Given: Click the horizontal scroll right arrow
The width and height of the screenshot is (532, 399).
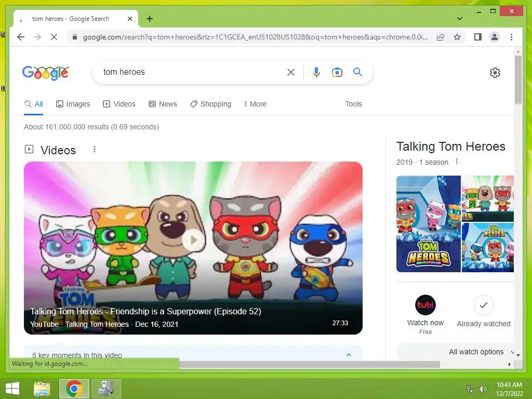Looking at the screenshot, I should (x=509, y=364).
